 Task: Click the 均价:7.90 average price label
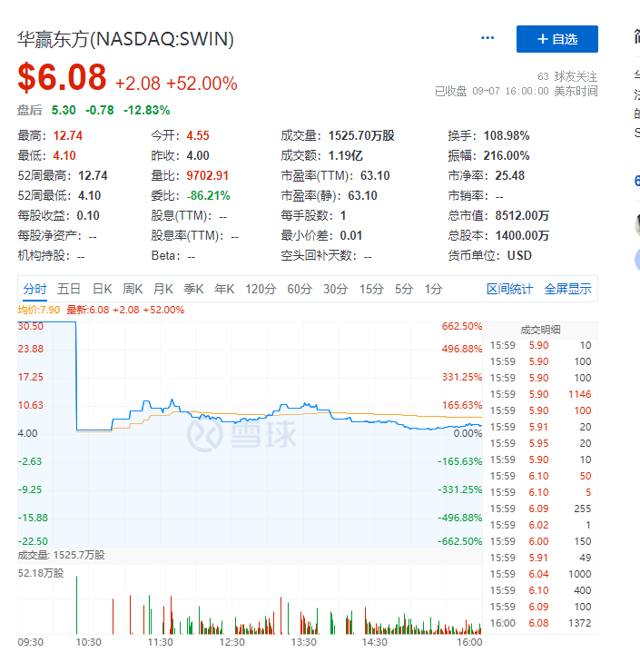click(x=39, y=310)
